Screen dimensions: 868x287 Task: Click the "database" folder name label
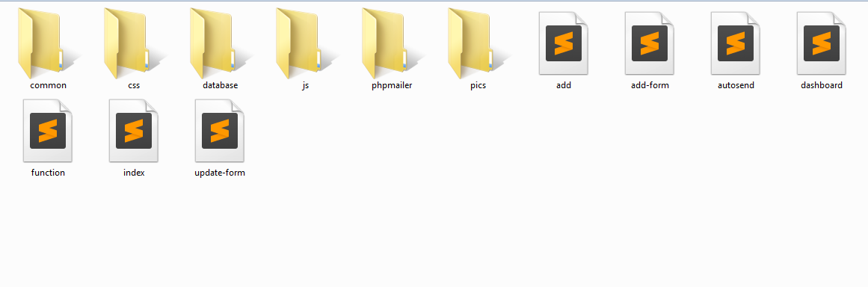(x=221, y=85)
